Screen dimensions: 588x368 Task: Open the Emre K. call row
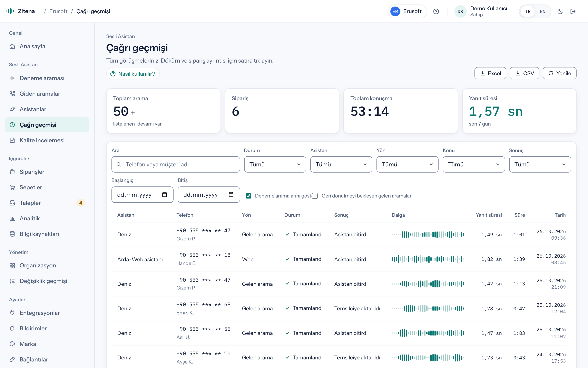pyautogui.click(x=341, y=308)
